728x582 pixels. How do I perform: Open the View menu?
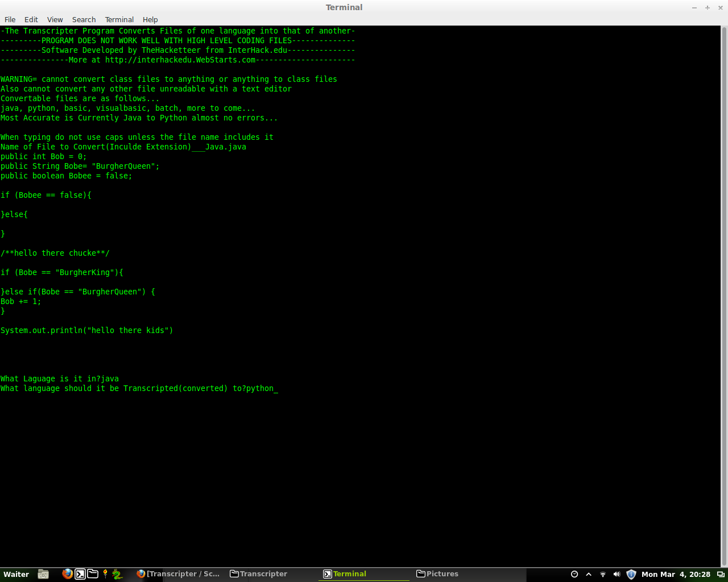pyautogui.click(x=55, y=19)
